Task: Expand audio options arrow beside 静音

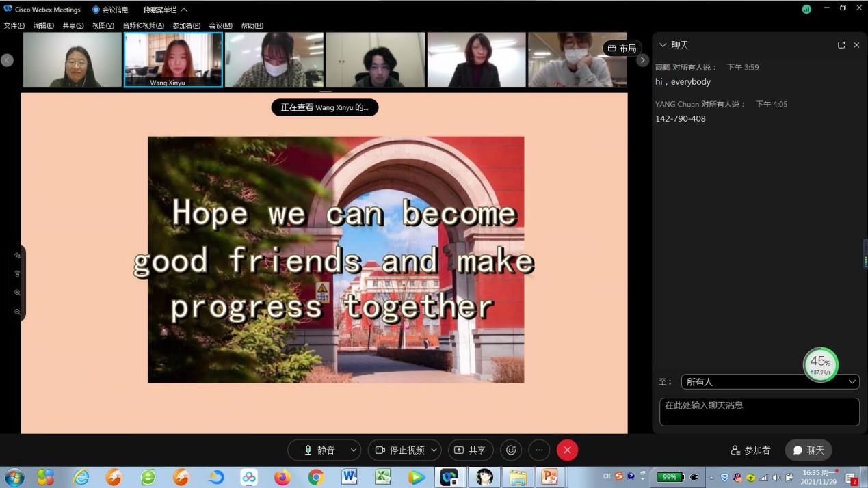Action: [x=353, y=450]
